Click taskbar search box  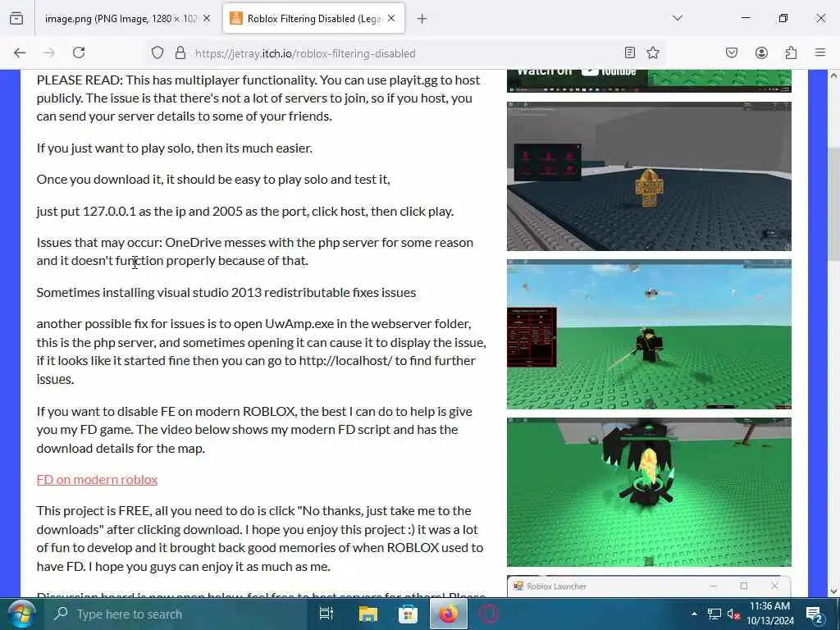[x=174, y=614]
